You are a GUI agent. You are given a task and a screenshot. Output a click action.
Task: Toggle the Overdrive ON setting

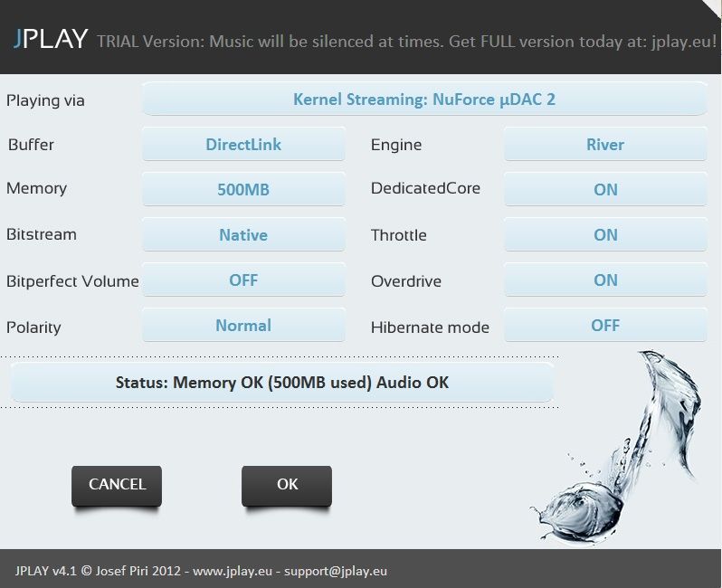(x=605, y=280)
